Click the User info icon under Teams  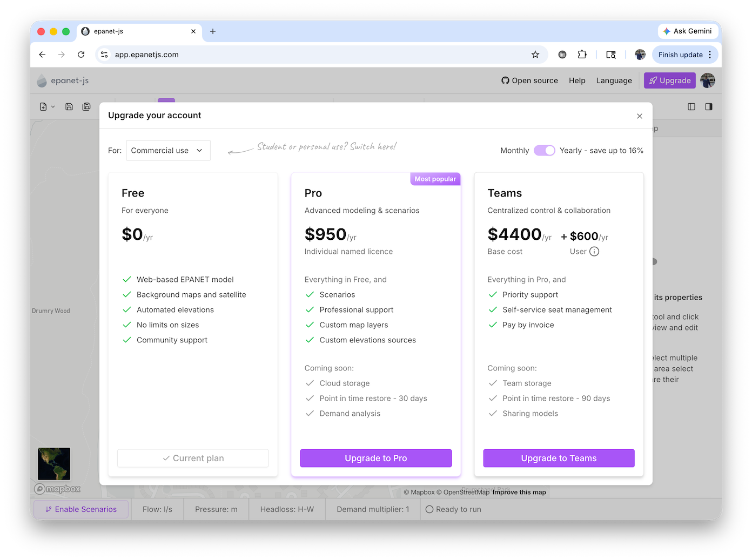pos(594,252)
